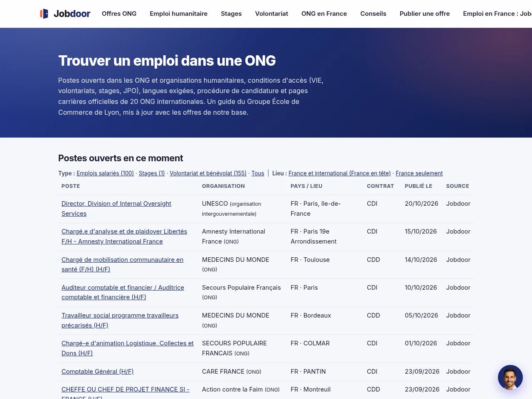Show all types with Tous filter
Image resolution: width=532 pixels, height=399 pixels.
(258, 173)
